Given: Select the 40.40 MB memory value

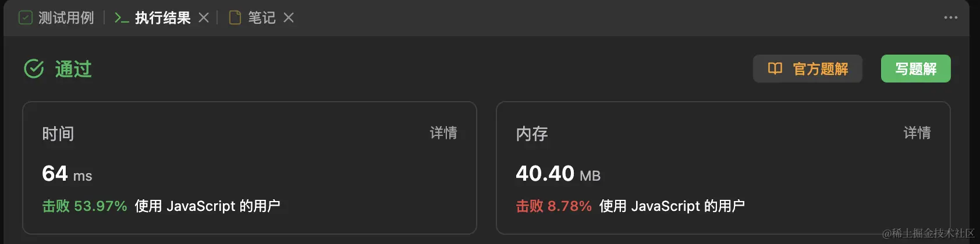Looking at the screenshot, I should (558, 173).
